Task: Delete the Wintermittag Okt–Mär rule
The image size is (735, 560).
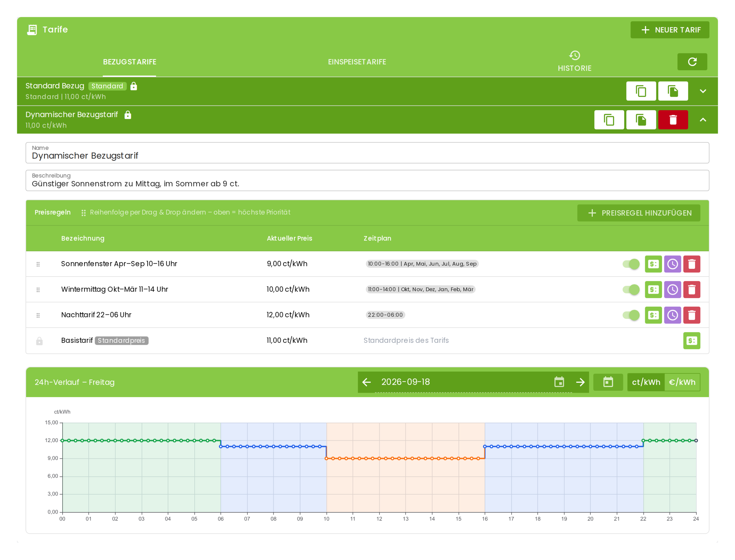Action: [692, 290]
